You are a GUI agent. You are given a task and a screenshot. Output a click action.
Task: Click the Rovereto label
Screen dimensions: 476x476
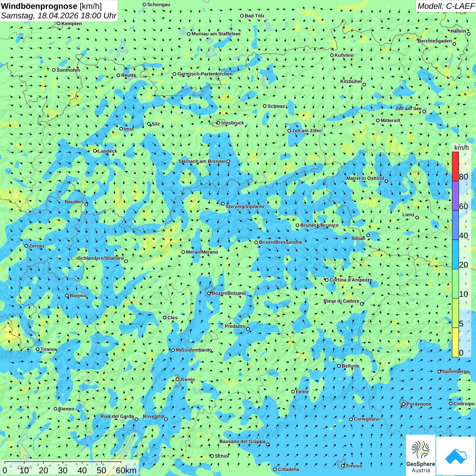[x=153, y=416]
